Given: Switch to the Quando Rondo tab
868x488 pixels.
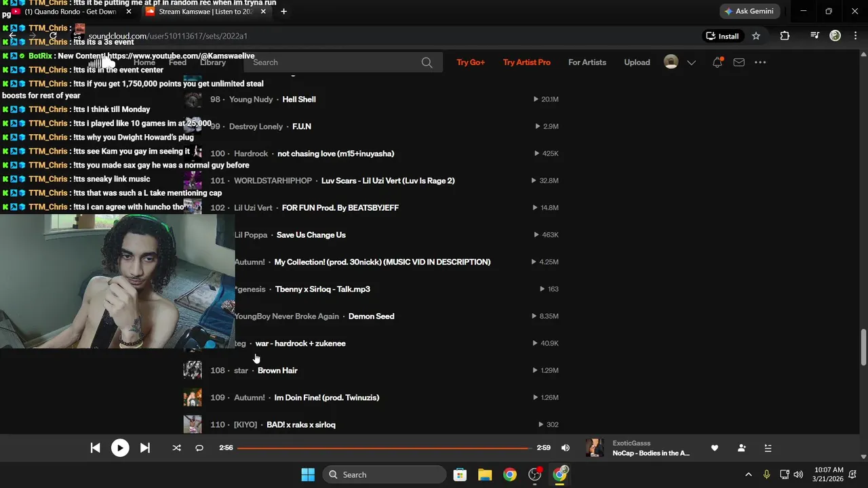Looking at the screenshot, I should pyautogui.click(x=71, y=12).
